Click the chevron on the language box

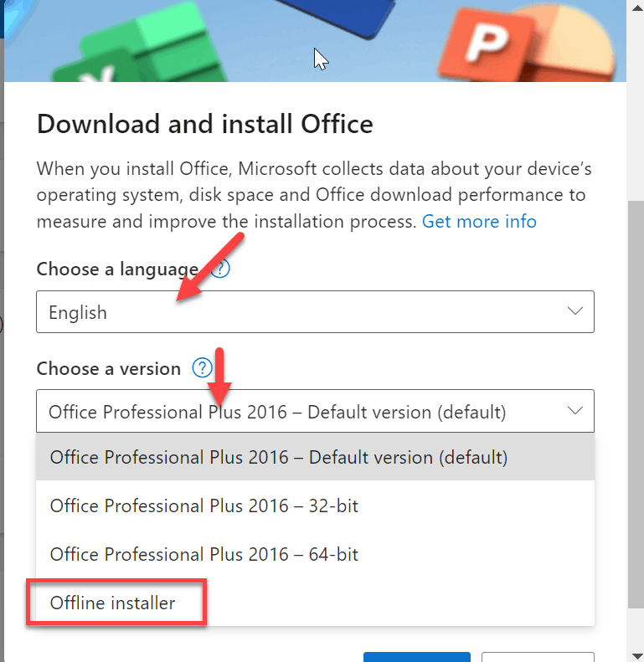[575, 311]
